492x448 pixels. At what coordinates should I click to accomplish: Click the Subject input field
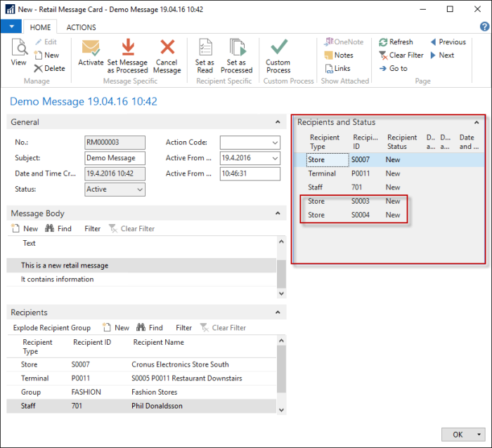click(x=115, y=158)
